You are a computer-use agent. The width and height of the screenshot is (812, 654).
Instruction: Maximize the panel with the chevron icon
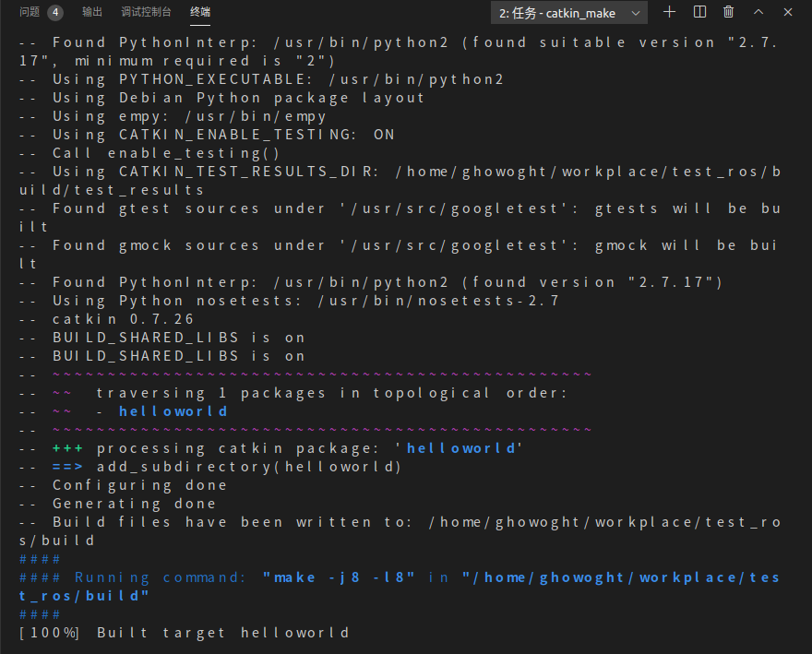tap(758, 13)
